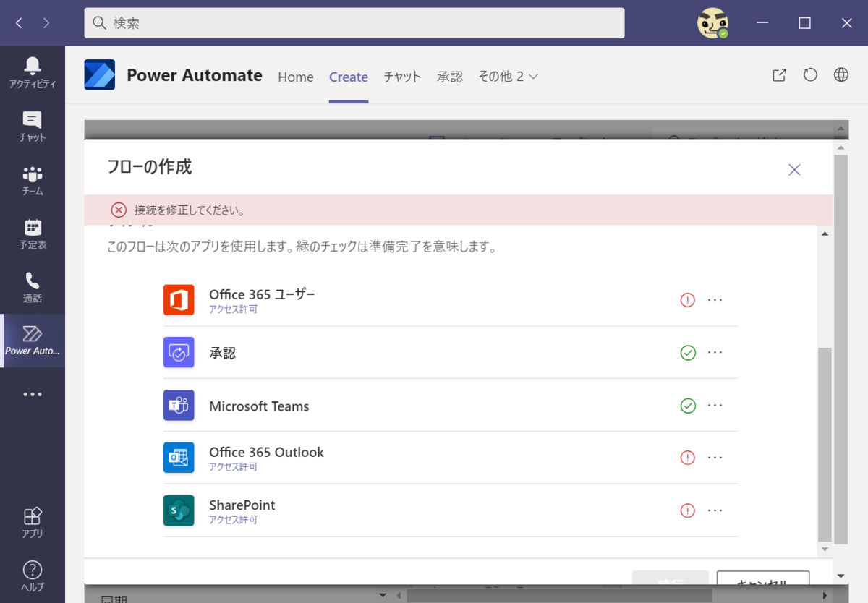Show more apps ellipsis in sidebar

click(32, 394)
